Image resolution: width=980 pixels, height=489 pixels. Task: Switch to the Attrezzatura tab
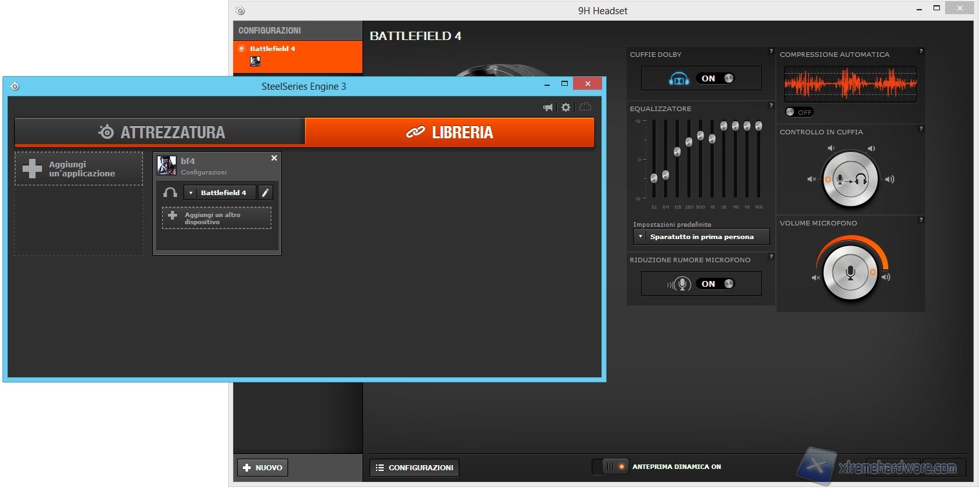click(160, 132)
